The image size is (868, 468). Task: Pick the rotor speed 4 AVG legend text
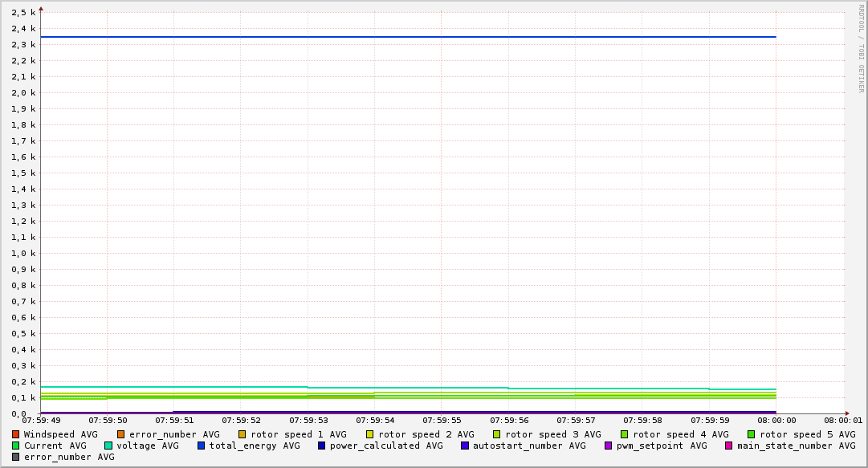pyautogui.click(x=680, y=434)
